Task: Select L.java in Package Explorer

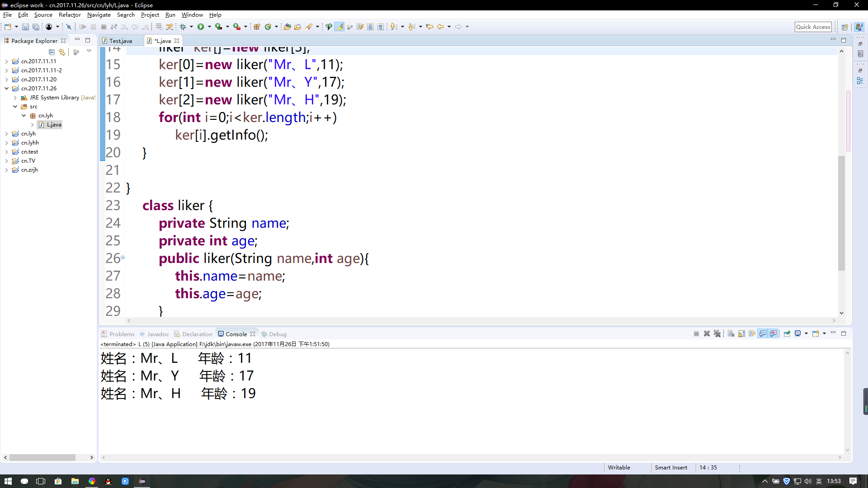Action: point(50,125)
